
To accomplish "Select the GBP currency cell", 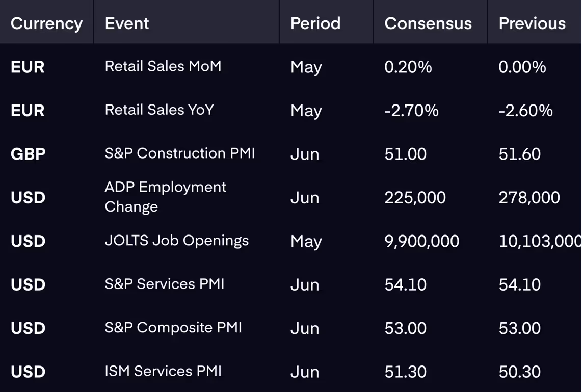I will tap(28, 154).
